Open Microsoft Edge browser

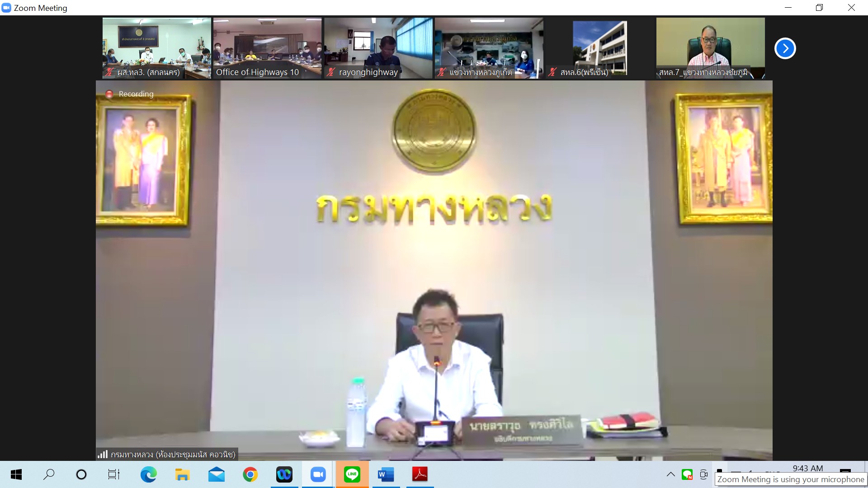[x=148, y=474]
